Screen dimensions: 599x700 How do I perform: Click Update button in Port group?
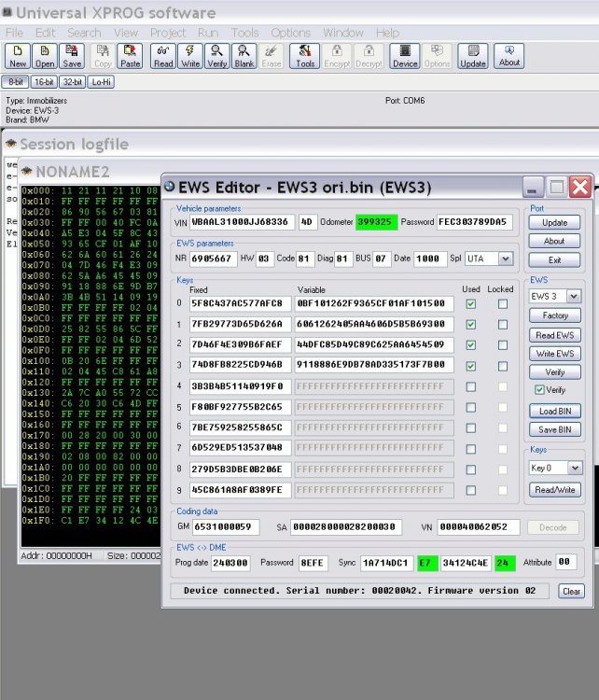pos(554,222)
